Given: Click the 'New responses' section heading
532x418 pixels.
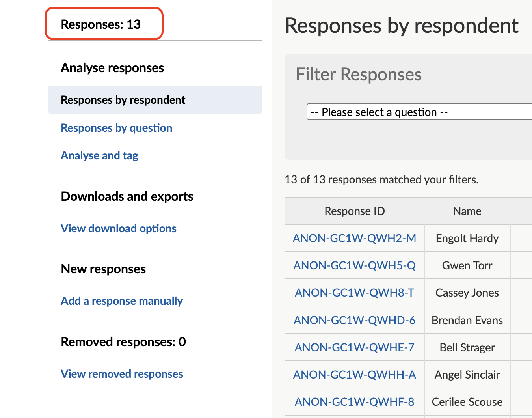Looking at the screenshot, I should point(103,269).
